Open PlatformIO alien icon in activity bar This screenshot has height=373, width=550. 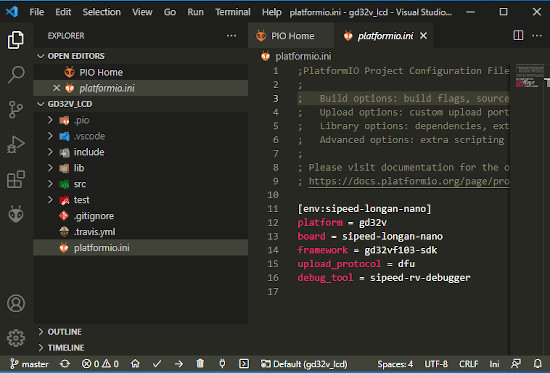pyautogui.click(x=16, y=214)
